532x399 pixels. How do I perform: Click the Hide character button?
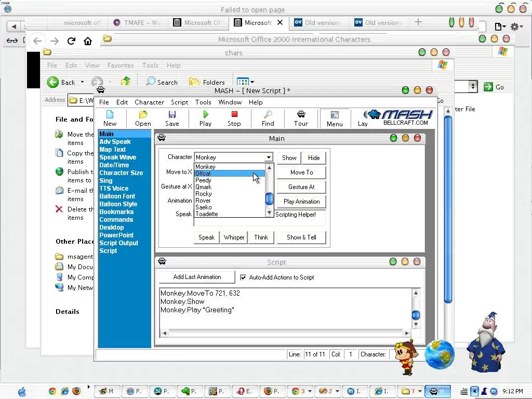pos(314,158)
